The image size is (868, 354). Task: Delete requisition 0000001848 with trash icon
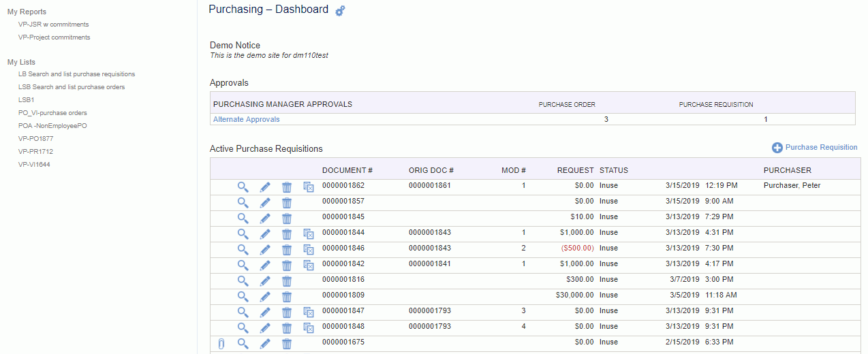pyautogui.click(x=287, y=327)
